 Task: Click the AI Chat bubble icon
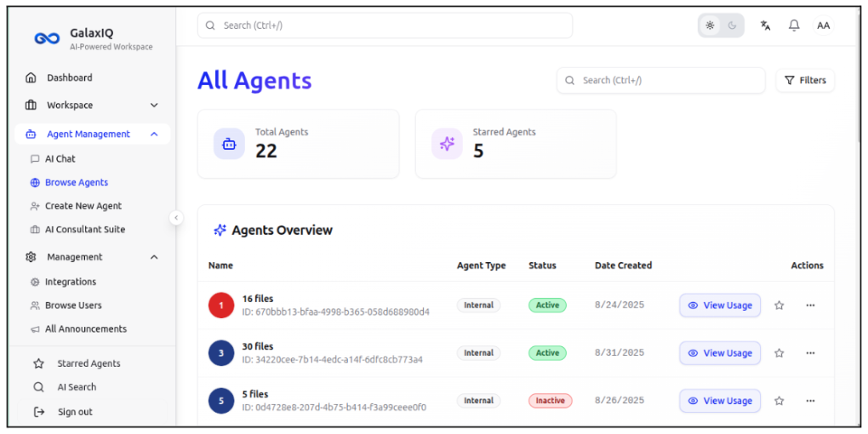coord(35,159)
